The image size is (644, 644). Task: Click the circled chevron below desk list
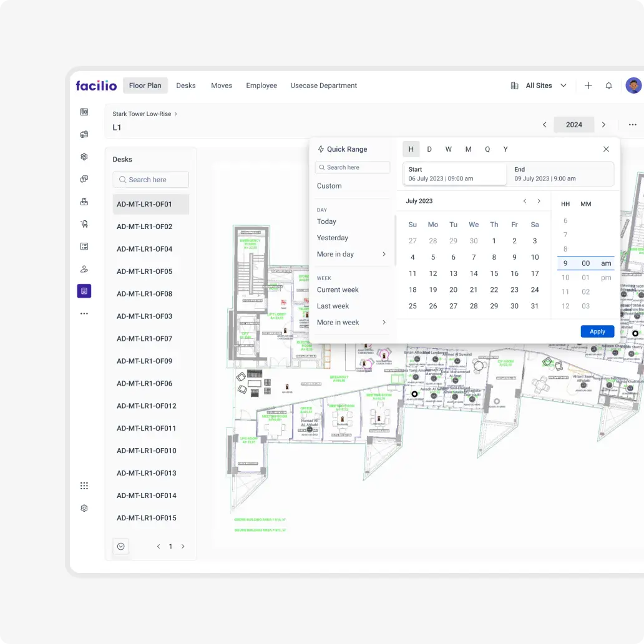click(x=121, y=546)
